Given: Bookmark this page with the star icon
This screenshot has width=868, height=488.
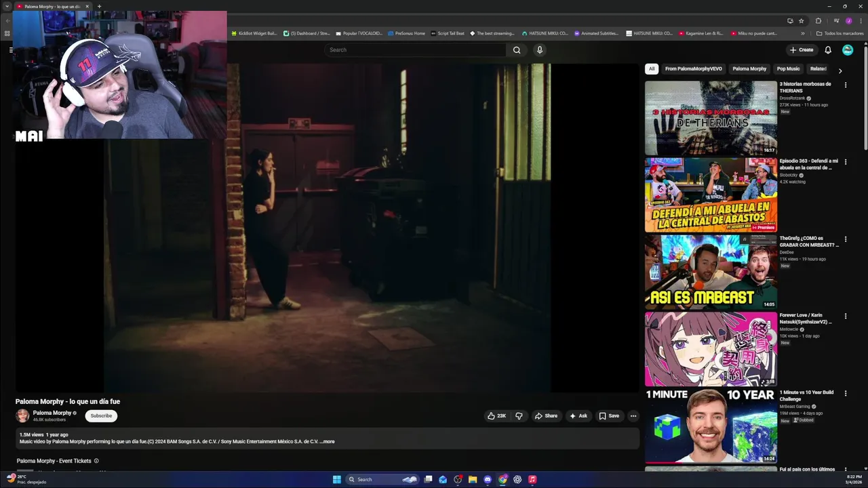Looking at the screenshot, I should [801, 20].
